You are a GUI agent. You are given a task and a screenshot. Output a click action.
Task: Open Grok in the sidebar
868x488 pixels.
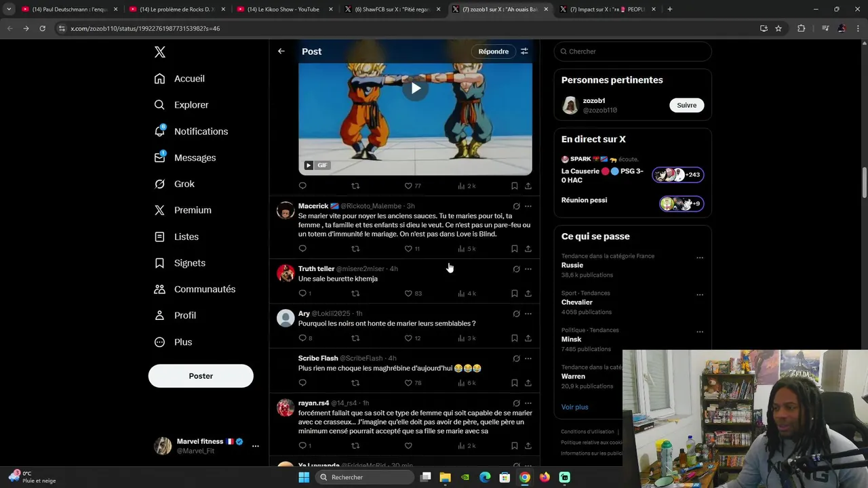(x=174, y=184)
